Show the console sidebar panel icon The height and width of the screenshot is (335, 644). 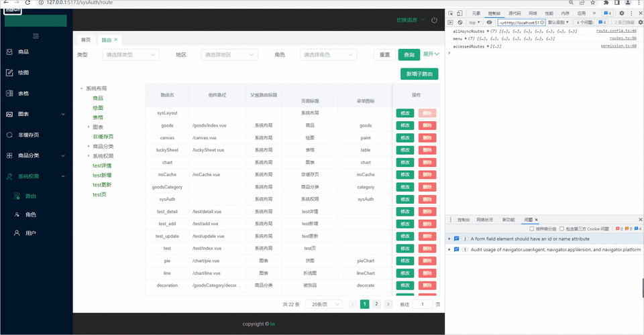tap(451, 23)
